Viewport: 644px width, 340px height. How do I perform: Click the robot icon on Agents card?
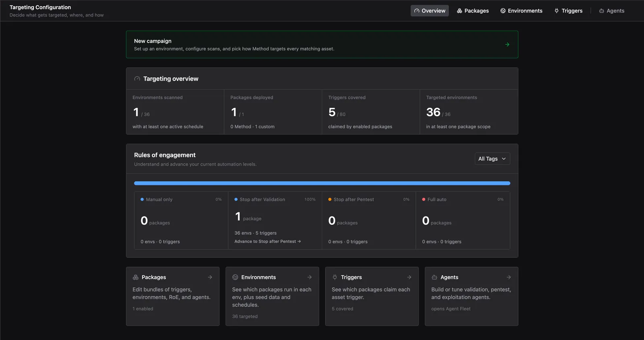click(434, 277)
